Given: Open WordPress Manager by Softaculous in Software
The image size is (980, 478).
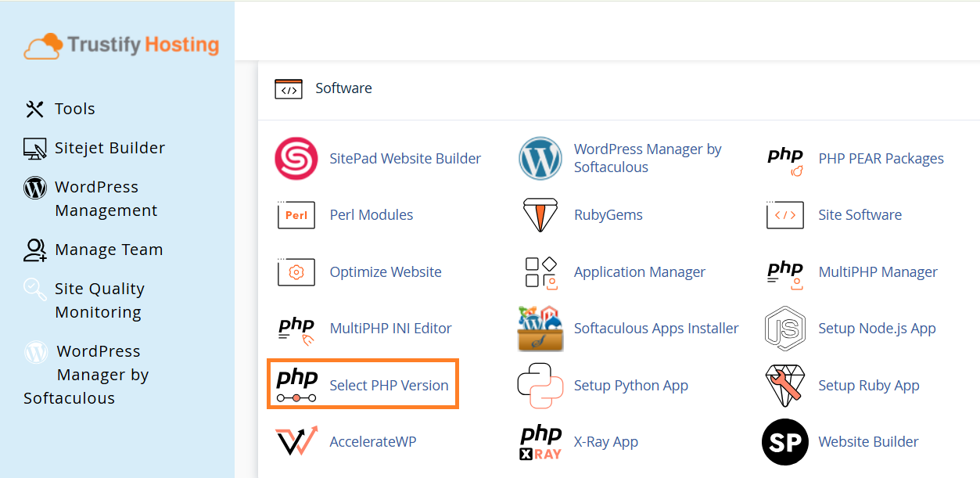Looking at the screenshot, I should point(648,158).
